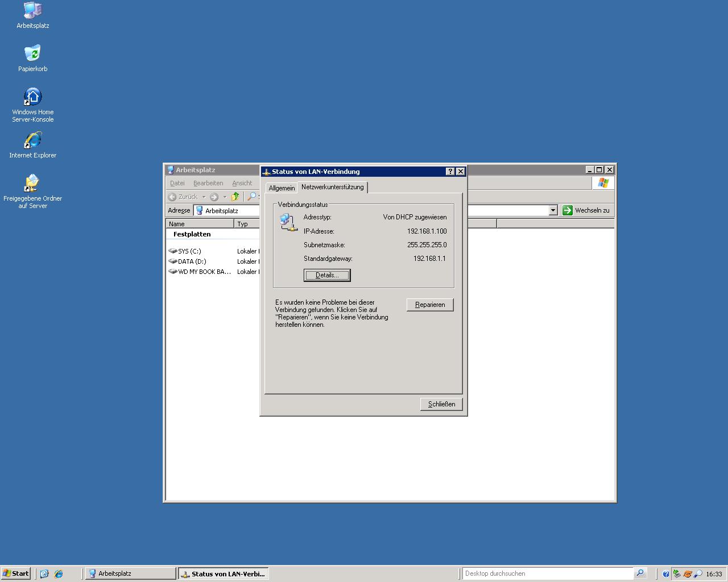728x582 pixels.
Task: Select the DATA (D:) drive
Action: click(192, 261)
